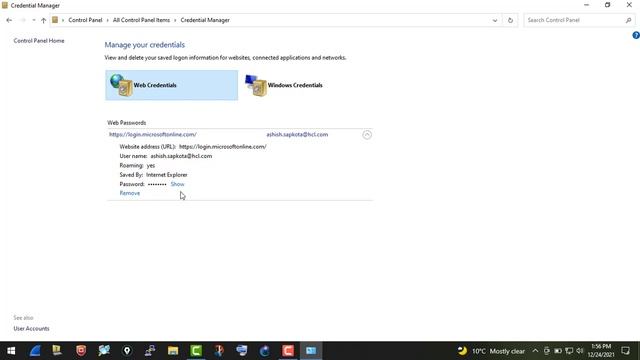This screenshot has width=640, height=360.
Task: Expand address bar history dropdown
Action: pyautogui.click(x=495, y=20)
